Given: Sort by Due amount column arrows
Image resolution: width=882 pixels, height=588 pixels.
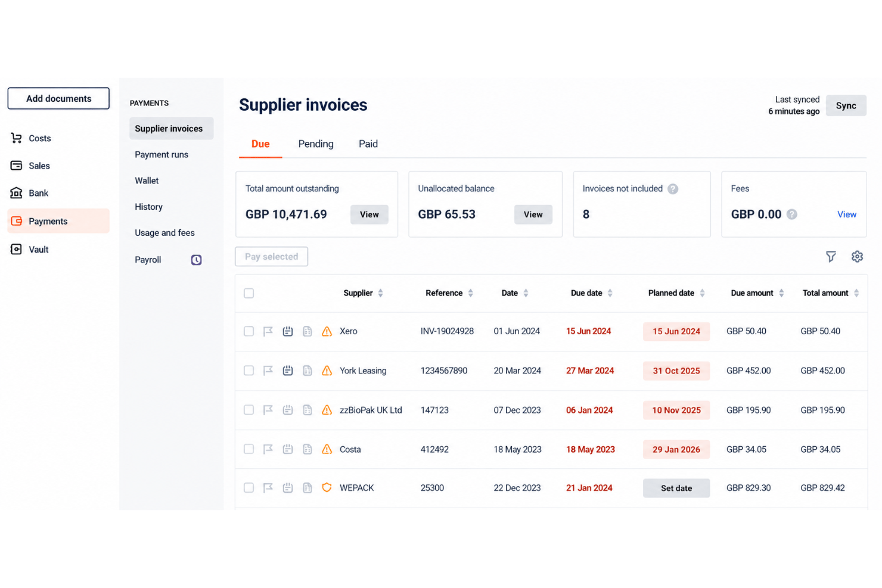Looking at the screenshot, I should [x=781, y=293].
